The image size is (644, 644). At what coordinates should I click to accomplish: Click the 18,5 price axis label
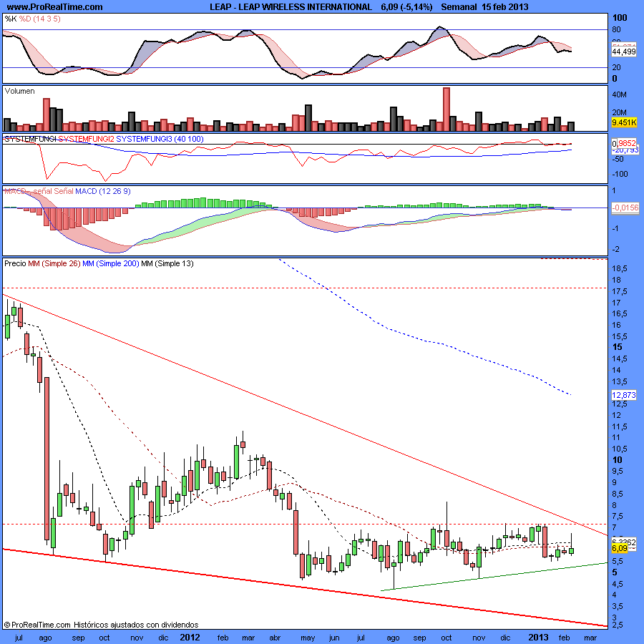pyautogui.click(x=620, y=268)
